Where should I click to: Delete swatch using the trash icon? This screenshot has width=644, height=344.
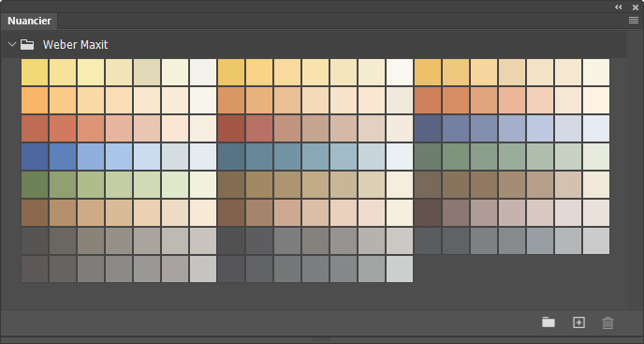click(607, 322)
